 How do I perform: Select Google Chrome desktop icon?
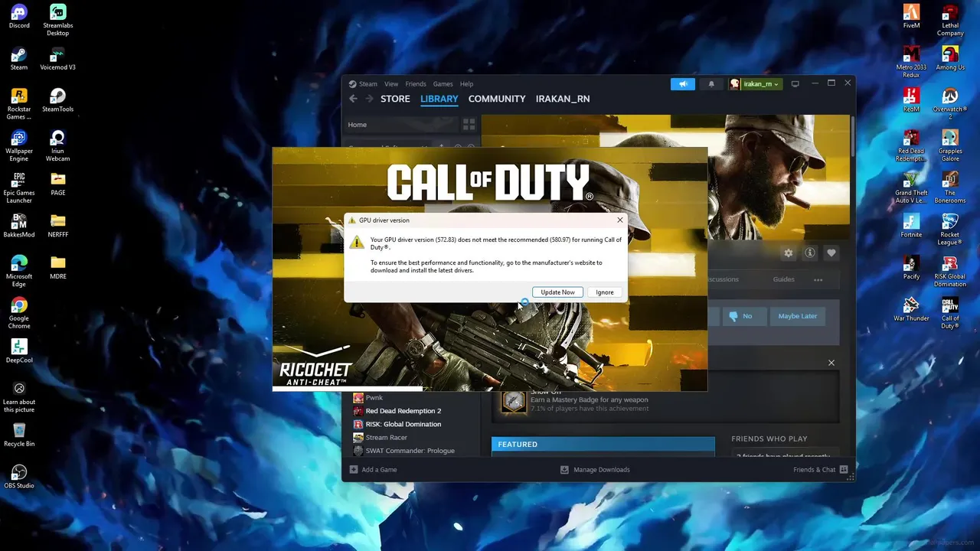tap(19, 313)
